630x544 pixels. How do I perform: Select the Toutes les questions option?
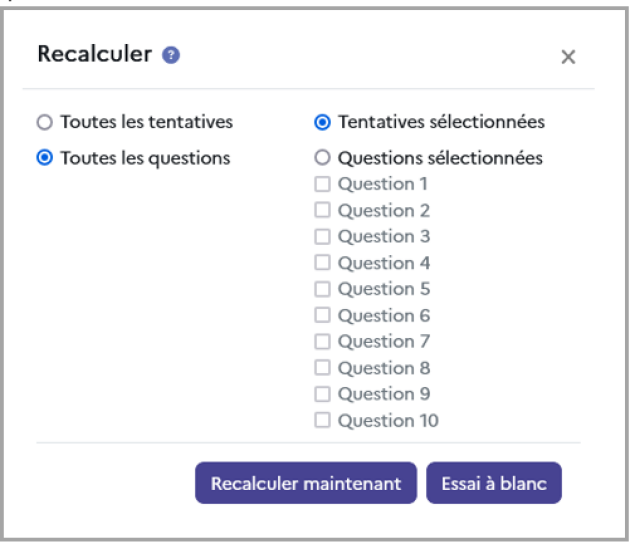pyautogui.click(x=44, y=158)
